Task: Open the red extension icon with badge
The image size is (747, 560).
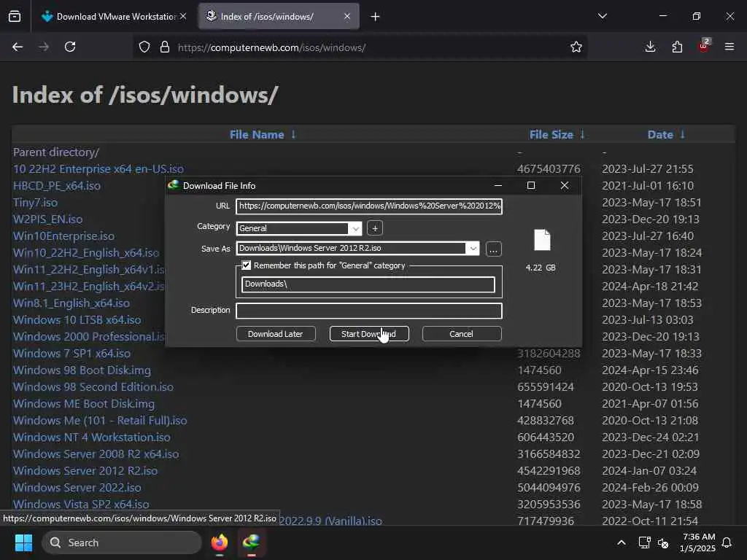Action: (x=704, y=46)
